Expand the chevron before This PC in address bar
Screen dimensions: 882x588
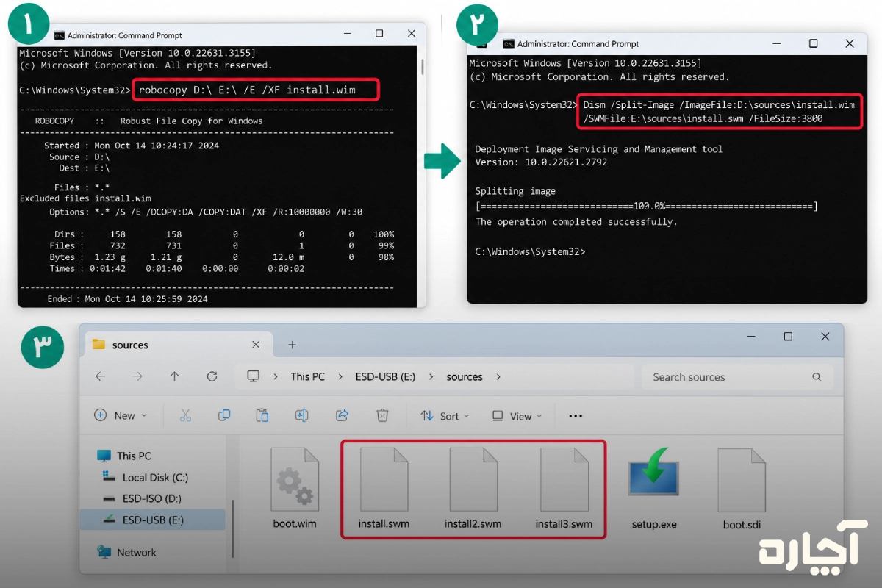pyautogui.click(x=276, y=377)
